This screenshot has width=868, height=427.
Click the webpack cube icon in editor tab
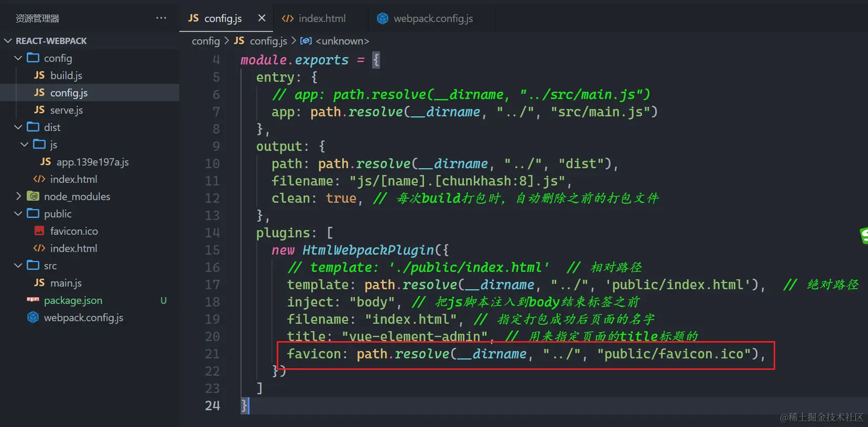(x=383, y=18)
